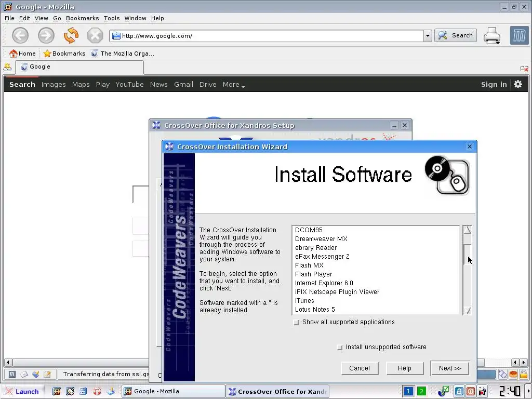532x399 pixels.
Task: Select iTunes in the software list
Action: (376, 301)
